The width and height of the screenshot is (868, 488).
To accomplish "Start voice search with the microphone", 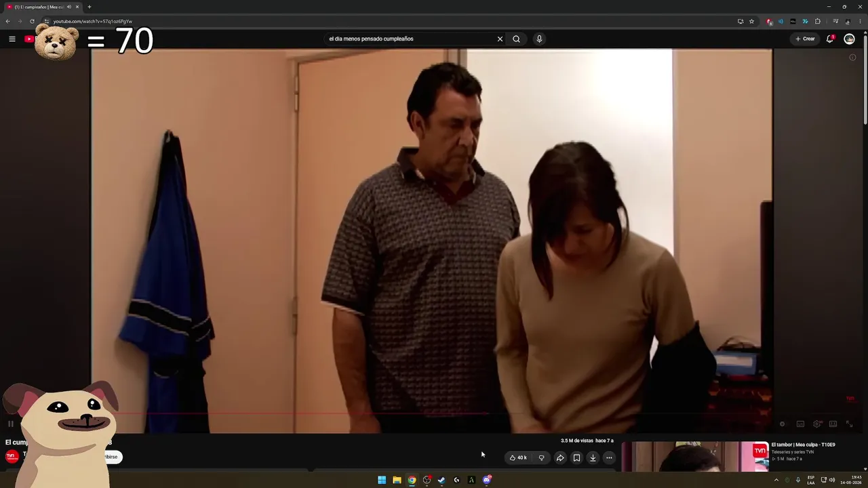I will 539,39.
